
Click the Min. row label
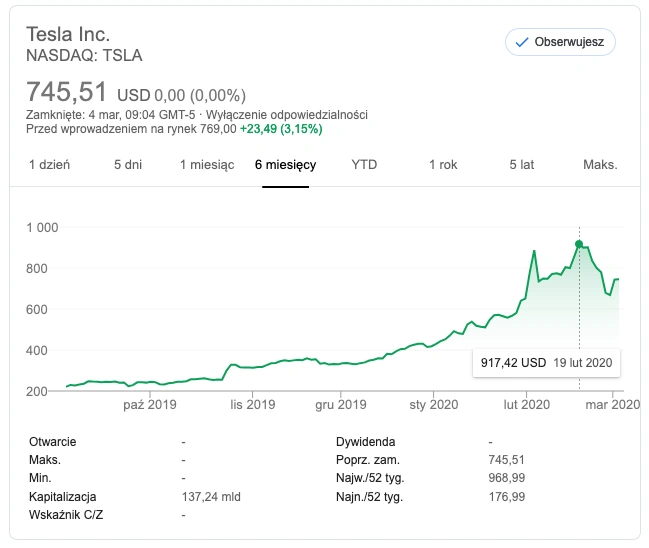[40, 478]
